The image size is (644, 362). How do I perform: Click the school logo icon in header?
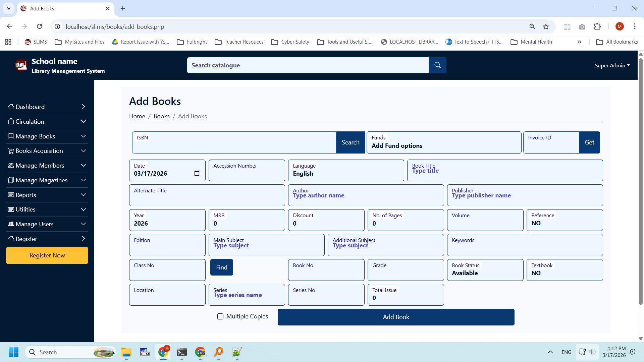[x=21, y=65]
